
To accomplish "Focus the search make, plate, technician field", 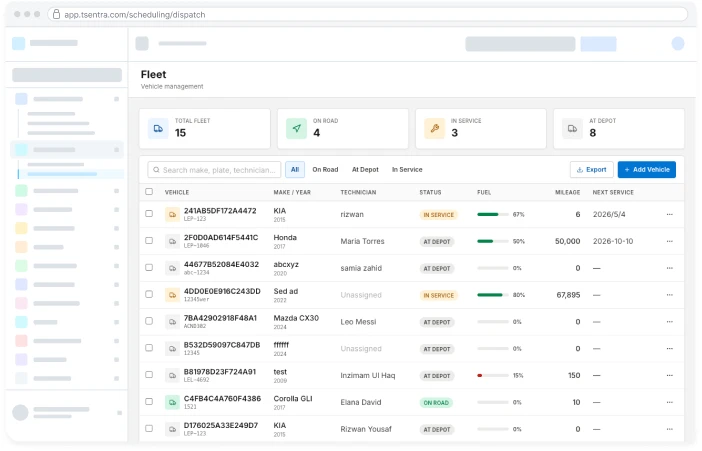I will (214, 170).
